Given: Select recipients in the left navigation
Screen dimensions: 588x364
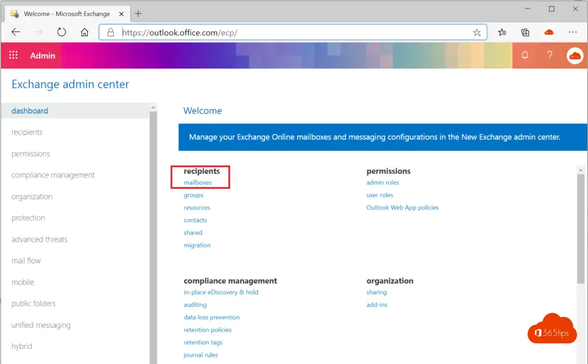Looking at the screenshot, I should pos(27,132).
